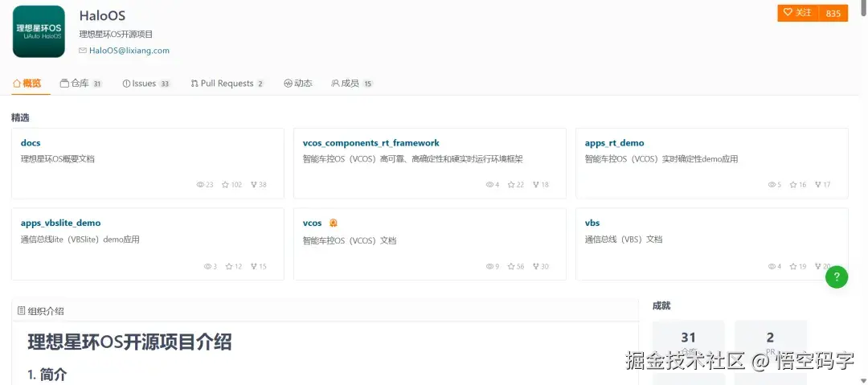Image resolution: width=868 pixels, height=385 pixels.
Task: Click the star icon on vbs card
Action: [x=793, y=267]
